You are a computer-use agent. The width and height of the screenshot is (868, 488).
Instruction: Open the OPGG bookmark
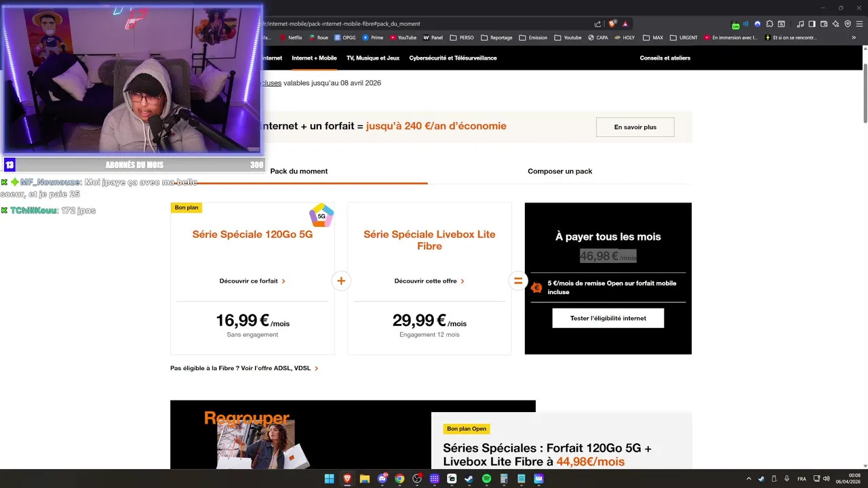[345, 37]
